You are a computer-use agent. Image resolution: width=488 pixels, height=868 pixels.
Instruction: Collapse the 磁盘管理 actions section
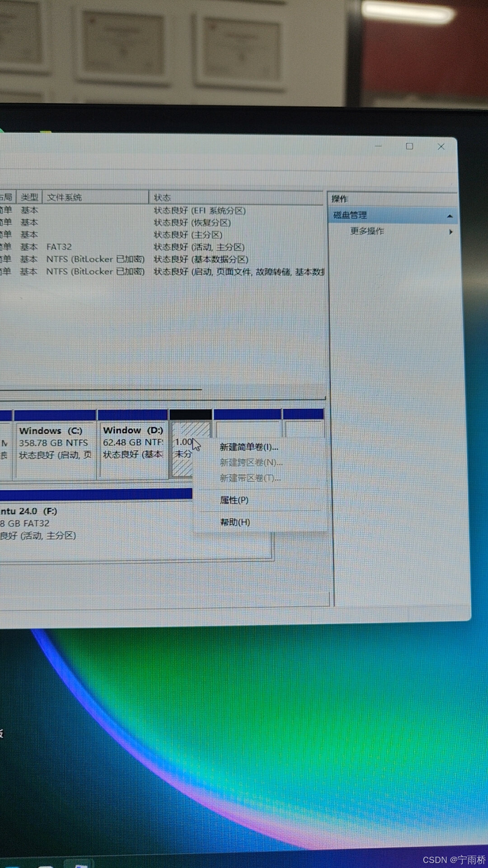[450, 216]
